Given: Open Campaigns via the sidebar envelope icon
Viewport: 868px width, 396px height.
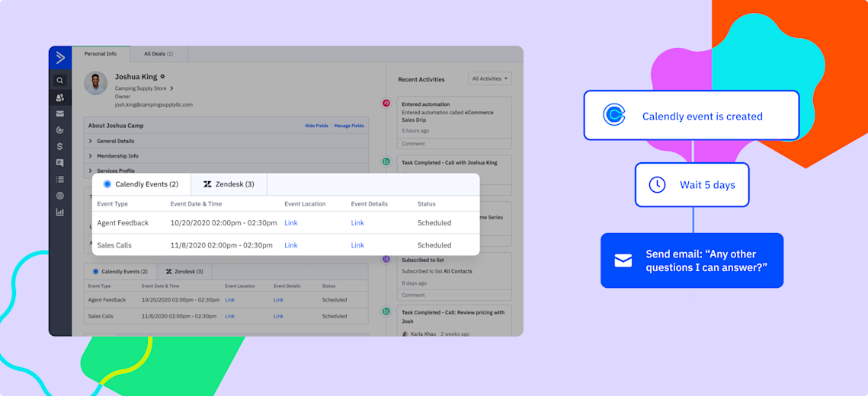Looking at the screenshot, I should pyautogui.click(x=59, y=114).
